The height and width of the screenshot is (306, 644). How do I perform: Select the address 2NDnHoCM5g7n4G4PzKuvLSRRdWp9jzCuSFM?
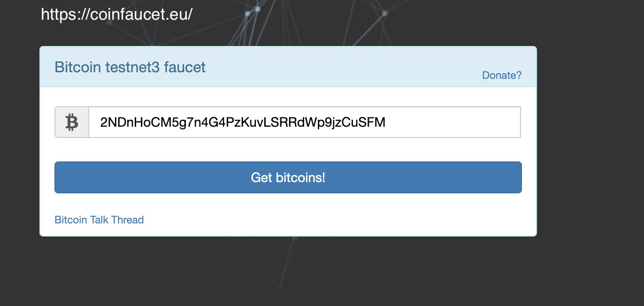242,122
